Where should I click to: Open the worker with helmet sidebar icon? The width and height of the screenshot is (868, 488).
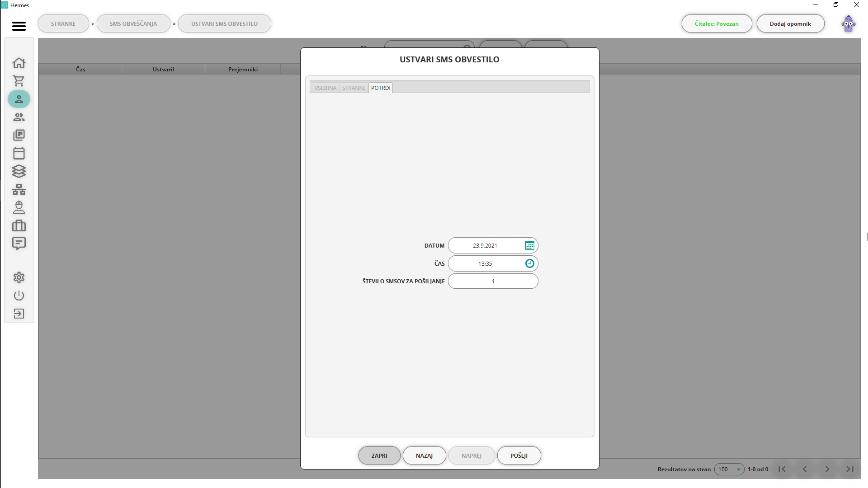[19, 207]
